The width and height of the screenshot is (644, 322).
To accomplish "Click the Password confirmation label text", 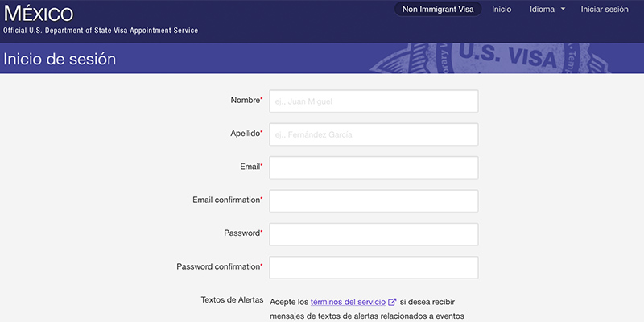I will (217, 266).
